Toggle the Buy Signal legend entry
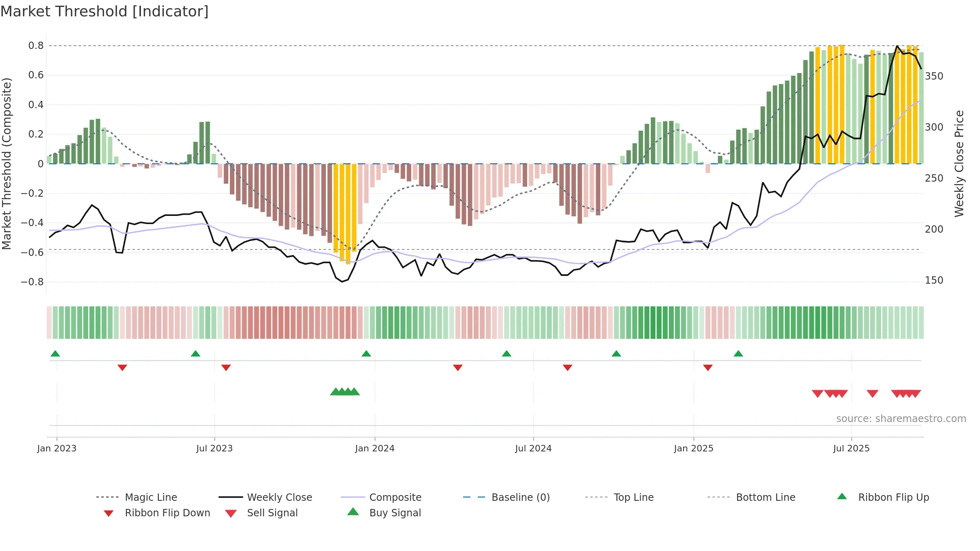Image resolution: width=980 pixels, height=551 pixels. point(384,513)
